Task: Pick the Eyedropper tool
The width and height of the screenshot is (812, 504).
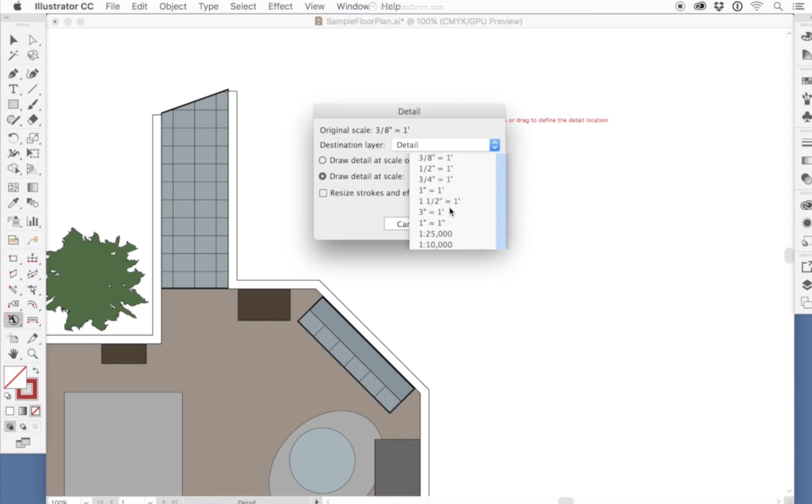Action: click(13, 203)
